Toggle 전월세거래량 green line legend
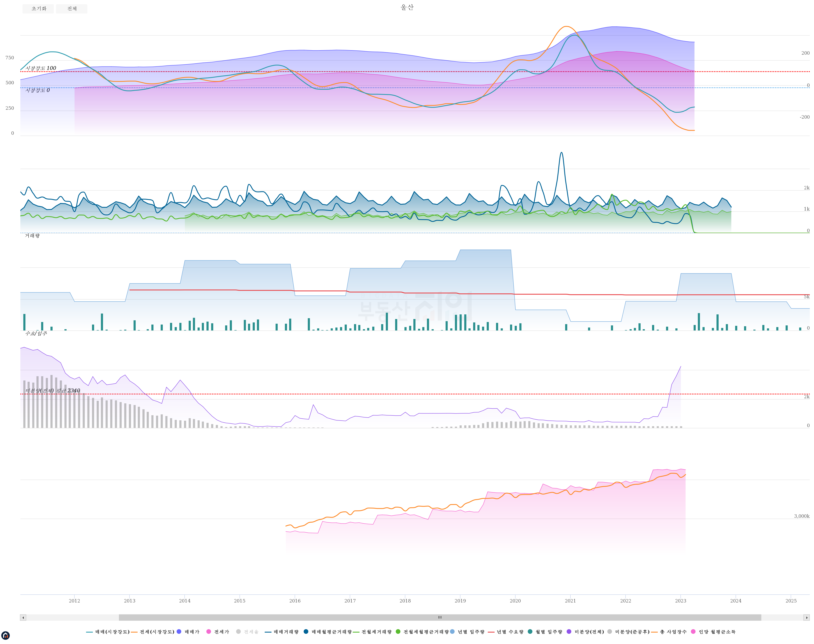 coord(376,632)
